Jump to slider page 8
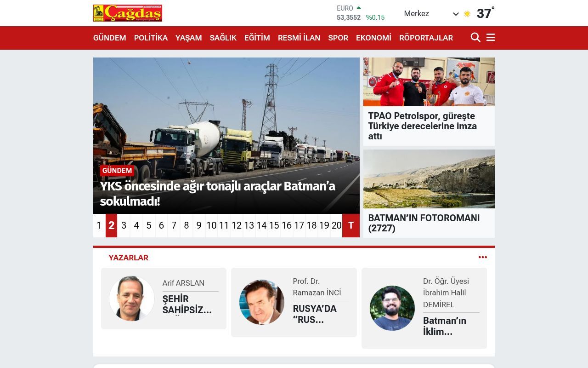The image size is (588, 368). pyautogui.click(x=187, y=225)
